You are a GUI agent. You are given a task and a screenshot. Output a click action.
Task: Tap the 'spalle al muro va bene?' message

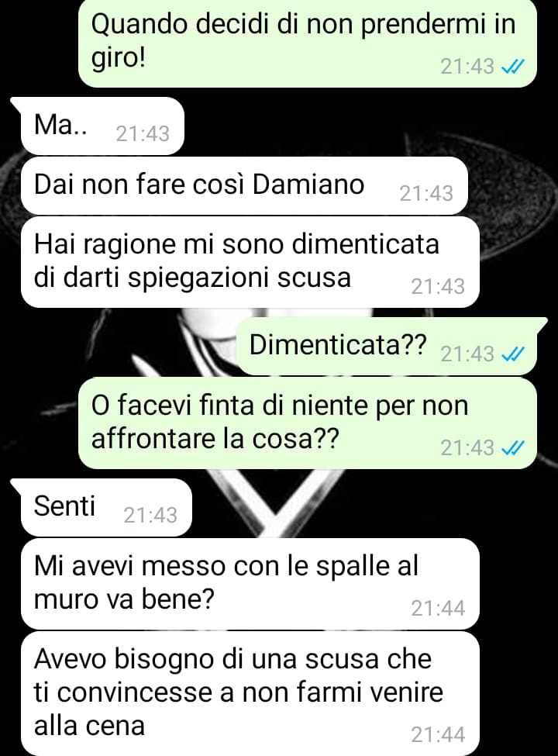[250, 584]
